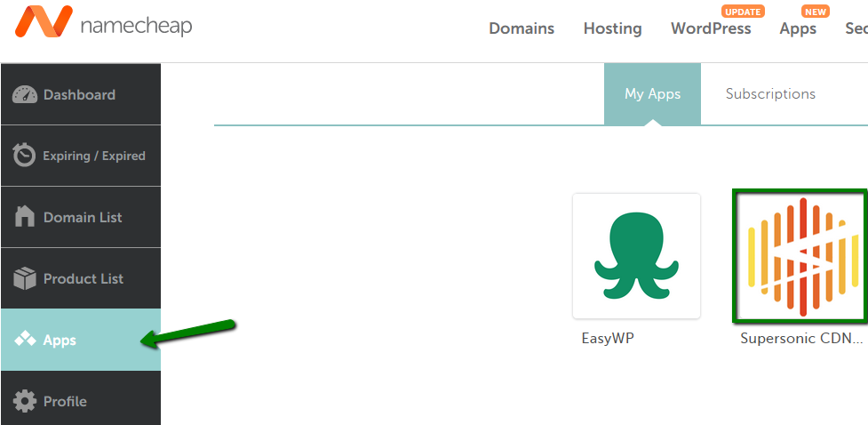Click the Namecheap logo icon

click(x=44, y=21)
